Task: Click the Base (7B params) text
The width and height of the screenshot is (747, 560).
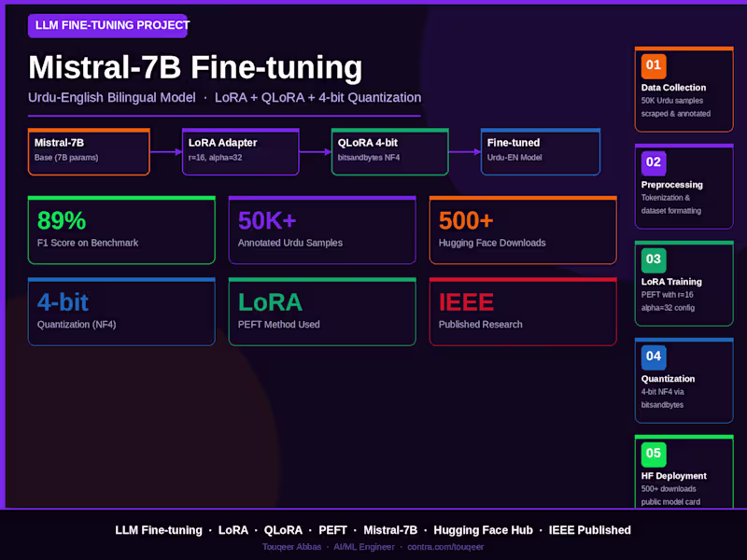Action: point(66,158)
